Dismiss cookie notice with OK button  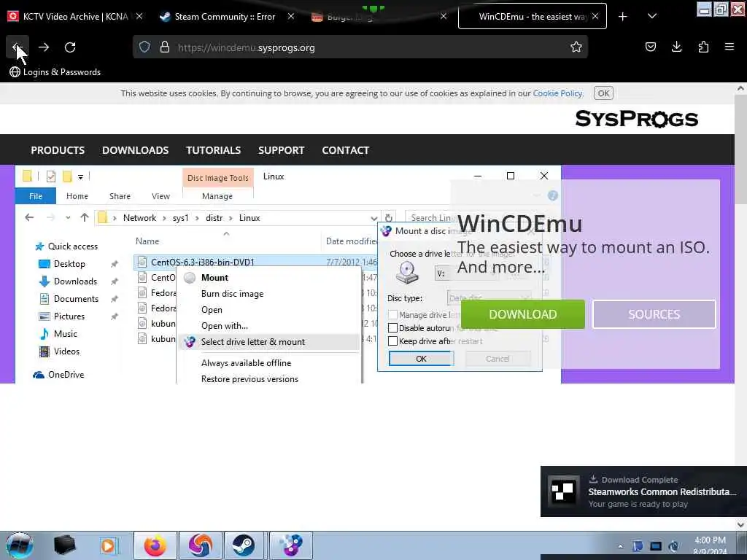point(603,93)
